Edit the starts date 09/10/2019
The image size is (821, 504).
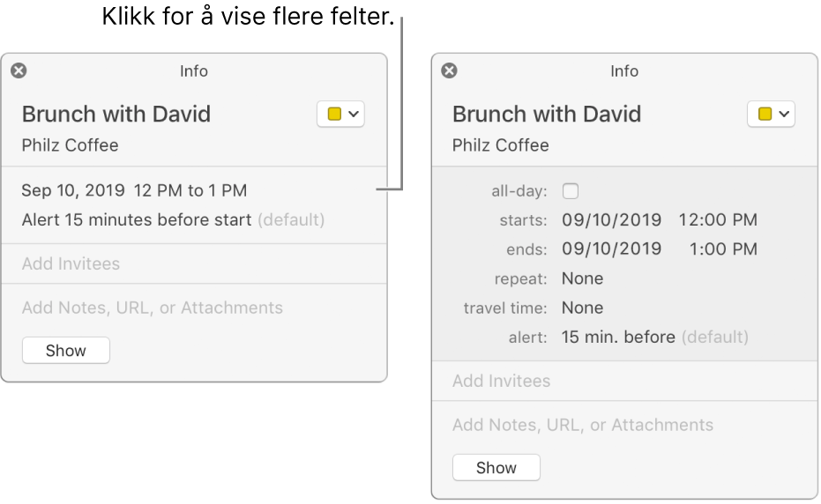tap(612, 219)
